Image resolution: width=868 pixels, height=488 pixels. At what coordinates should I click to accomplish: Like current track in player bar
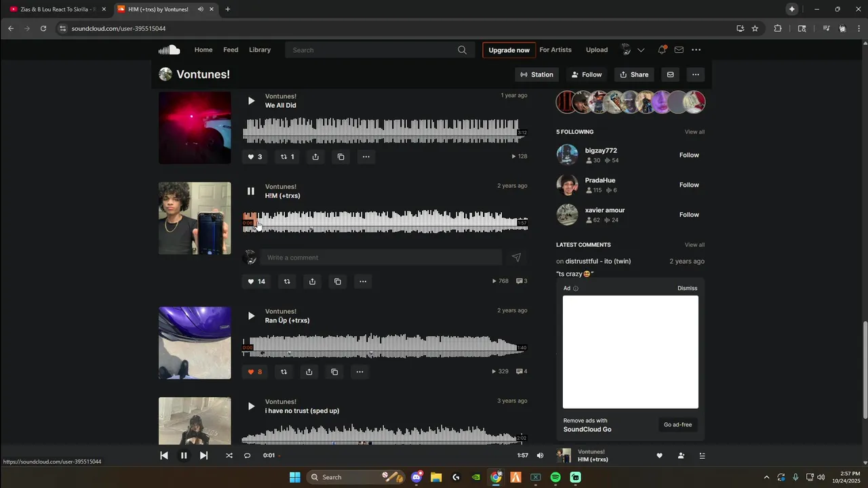(x=659, y=455)
